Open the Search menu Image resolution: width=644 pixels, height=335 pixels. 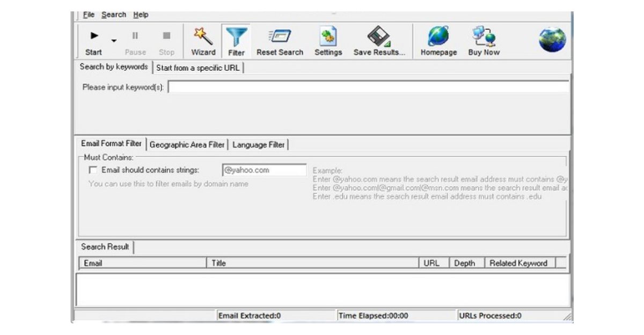pos(114,14)
